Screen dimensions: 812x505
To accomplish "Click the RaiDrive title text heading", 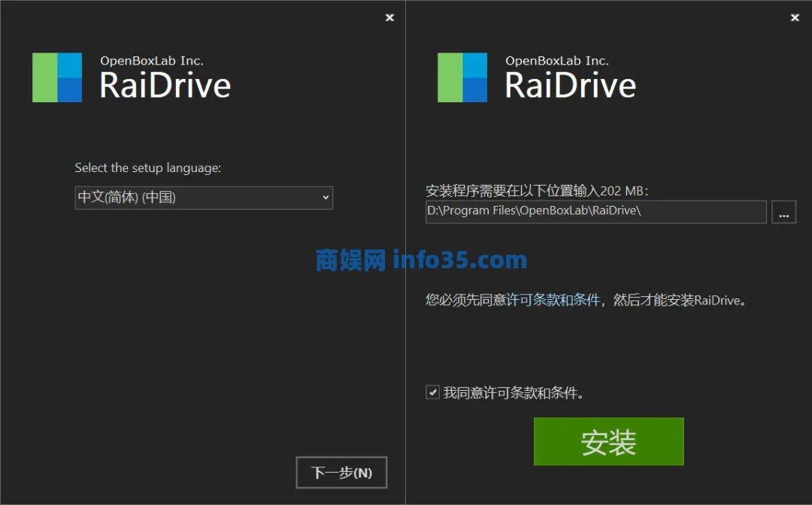I will pos(165,85).
